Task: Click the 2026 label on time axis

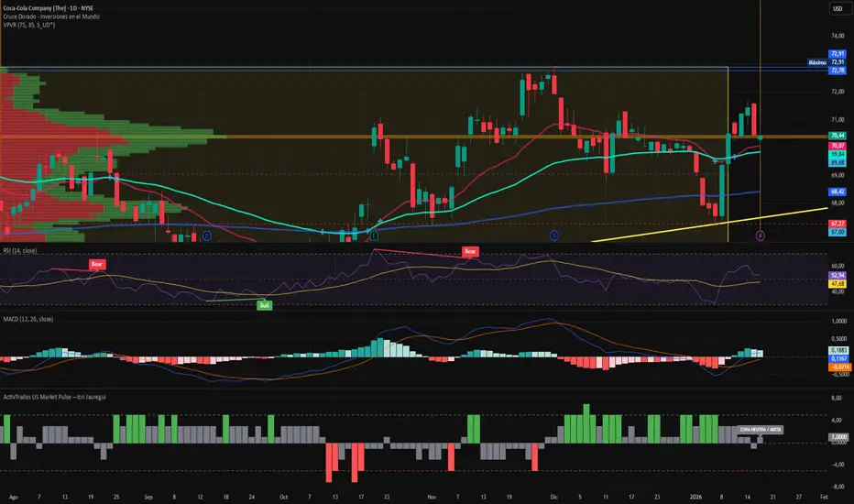Action: (x=695, y=497)
